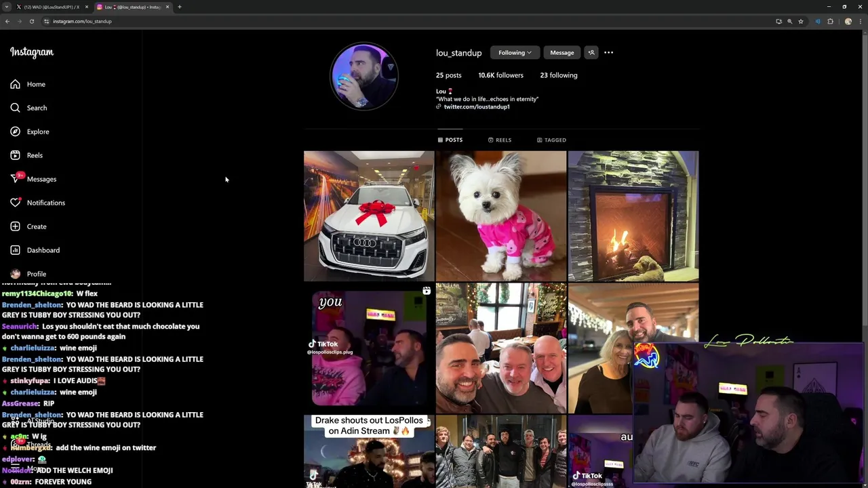868x488 pixels.
Task: Go back with the browser back arrow
Action: point(7,21)
